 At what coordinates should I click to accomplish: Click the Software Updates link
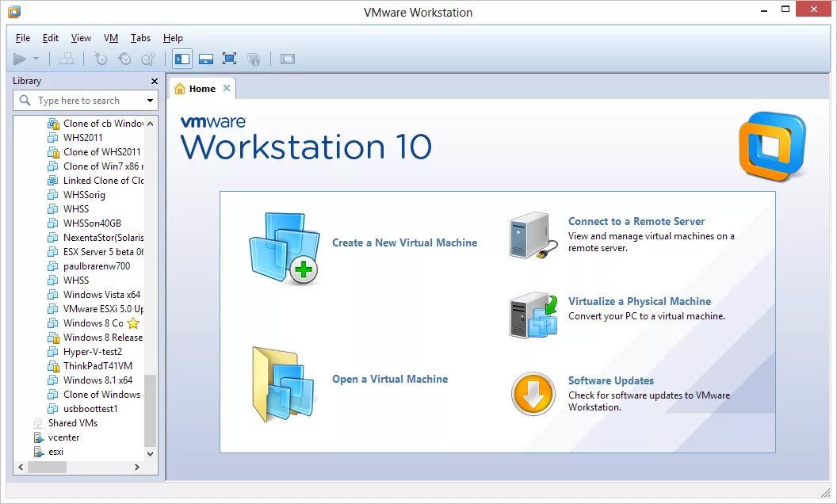610,380
